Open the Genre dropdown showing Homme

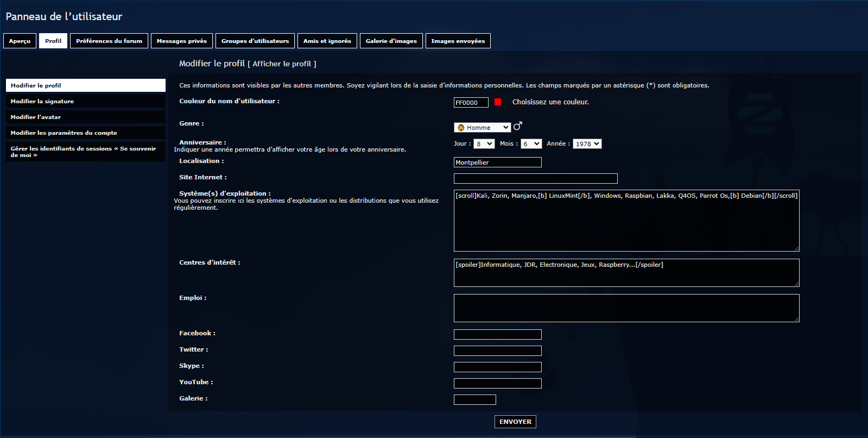482,128
